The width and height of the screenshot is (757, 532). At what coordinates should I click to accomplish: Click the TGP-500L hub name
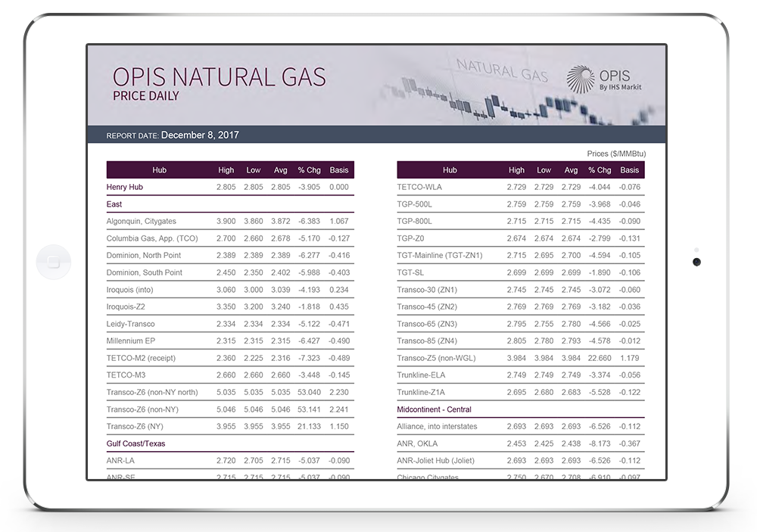coord(414,204)
